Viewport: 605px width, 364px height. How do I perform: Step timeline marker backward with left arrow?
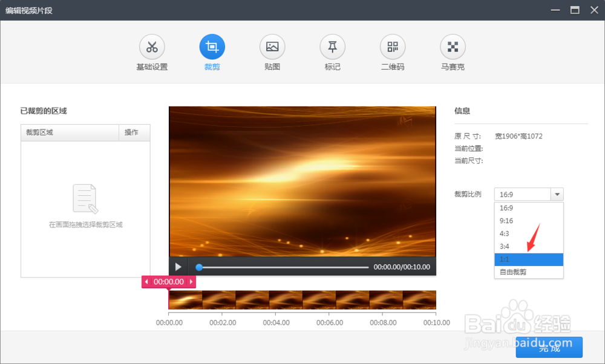pos(146,282)
